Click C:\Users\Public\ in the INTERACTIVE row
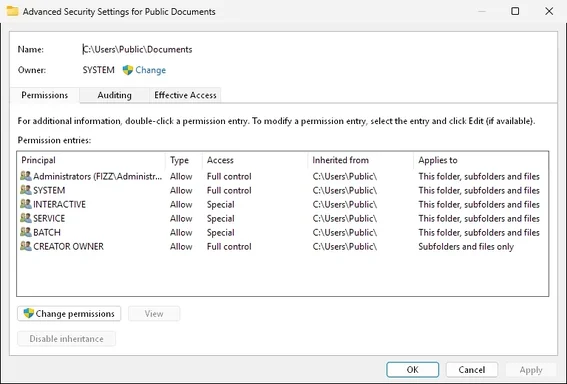Viewport: 567px width, 384px height. (345, 204)
